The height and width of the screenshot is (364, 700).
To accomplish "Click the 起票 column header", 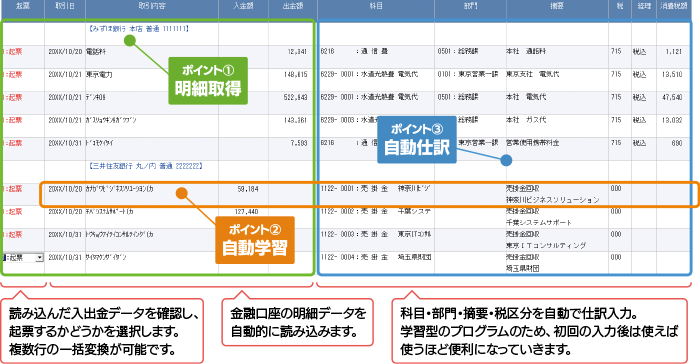I will [23, 6].
